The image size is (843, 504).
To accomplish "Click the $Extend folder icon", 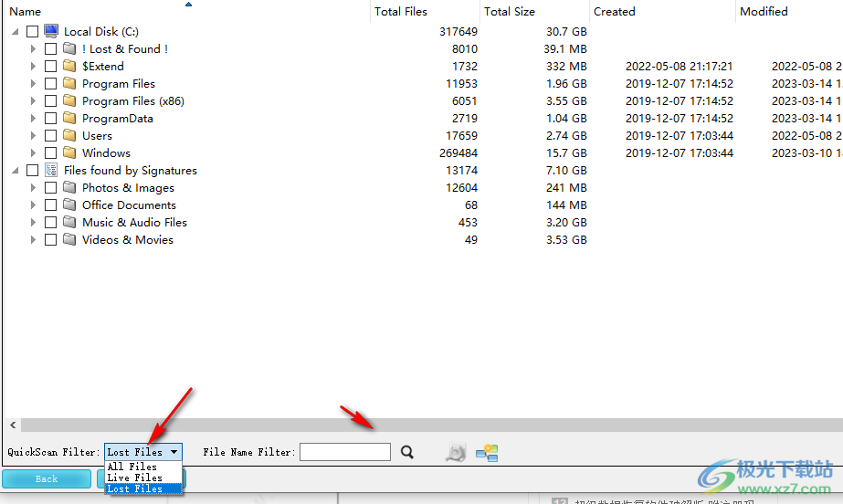I will [69, 66].
